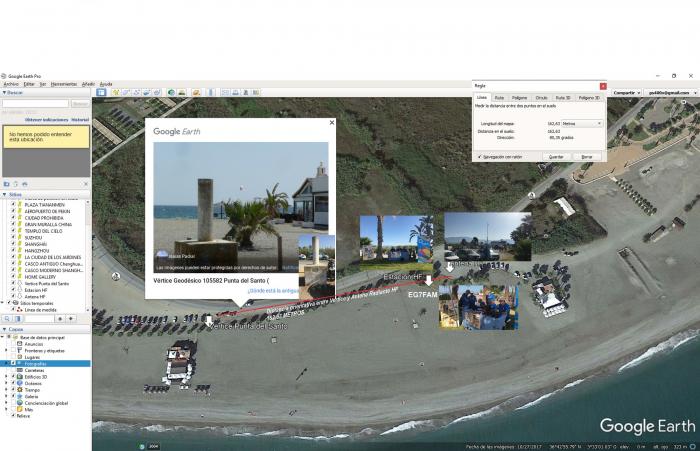Image resolution: width=700 pixels, height=451 pixels.
Task: Click the search text input field
Action: click(36, 104)
